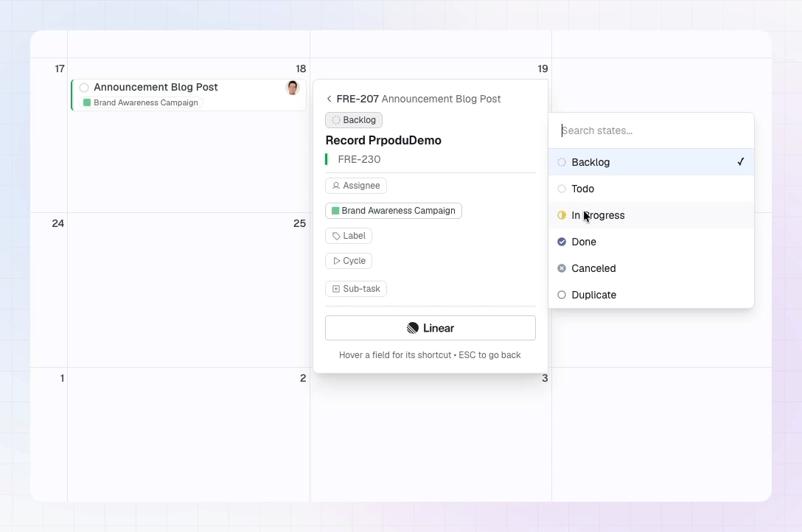Image resolution: width=802 pixels, height=532 pixels.
Task: Select the Done state
Action: (651, 242)
